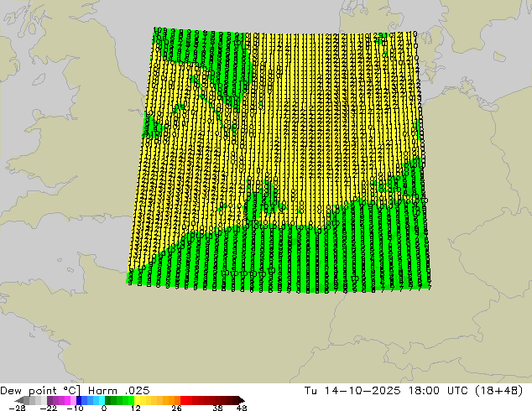Click the -28 legend scale label

click(17, 408)
